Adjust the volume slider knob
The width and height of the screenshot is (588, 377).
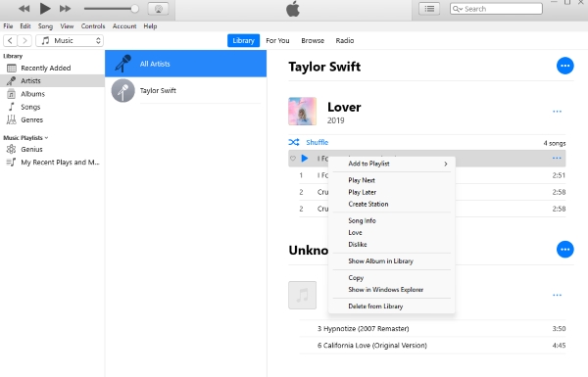tap(134, 9)
